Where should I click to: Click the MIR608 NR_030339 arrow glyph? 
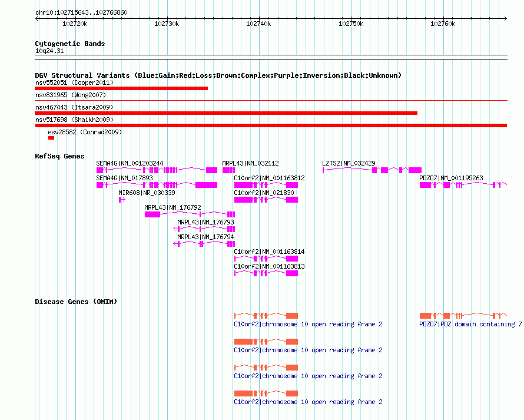coord(122,200)
